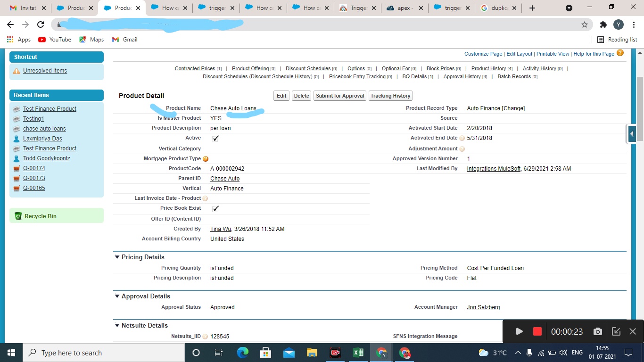Click the person icon beside Laxmipriya Das
Screen dimensions: 644x362
coord(17,139)
